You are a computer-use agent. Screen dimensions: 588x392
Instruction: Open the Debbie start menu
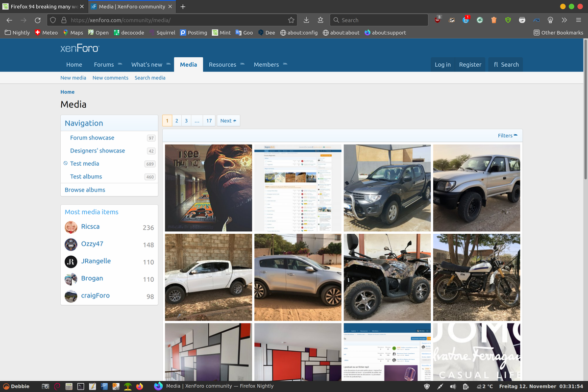17,386
